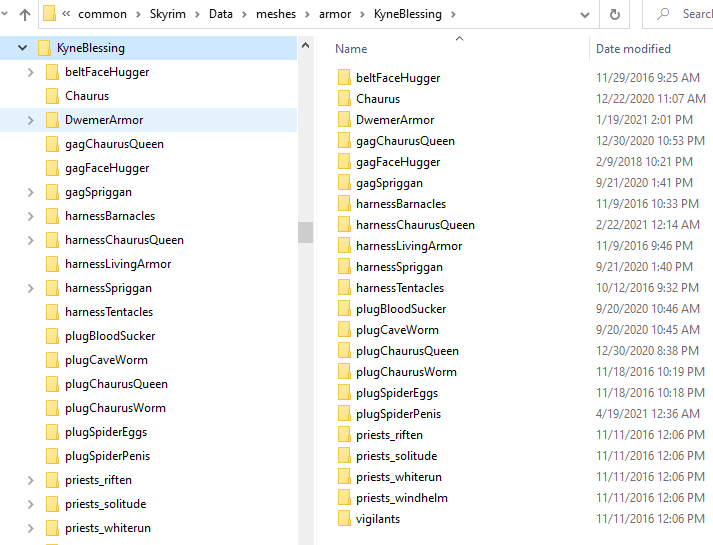Viewport: 713px width, 545px height.
Task: Select priests_whiterun name in file list
Action: [x=399, y=477]
